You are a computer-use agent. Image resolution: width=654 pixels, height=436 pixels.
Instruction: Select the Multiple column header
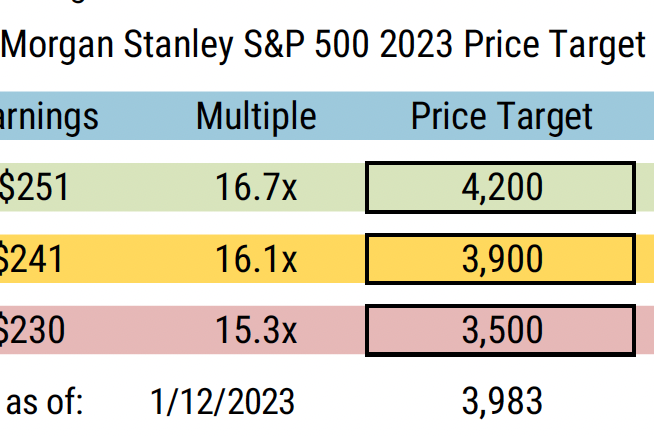(256, 117)
